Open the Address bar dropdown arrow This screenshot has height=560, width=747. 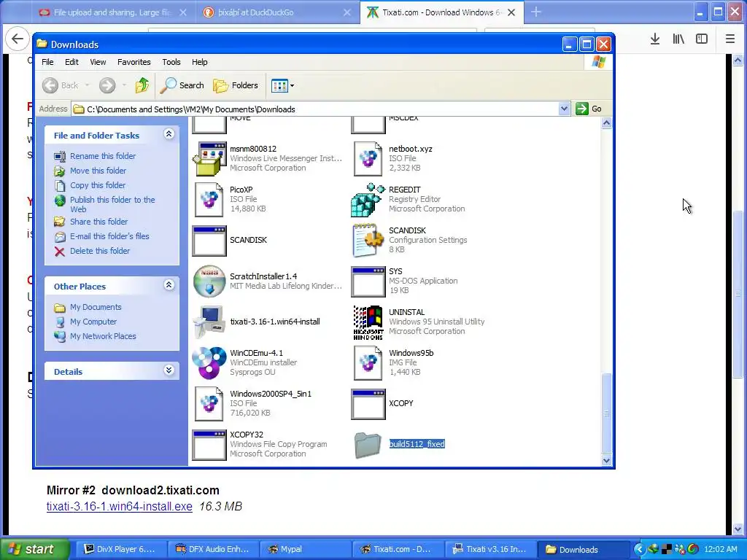pos(564,109)
